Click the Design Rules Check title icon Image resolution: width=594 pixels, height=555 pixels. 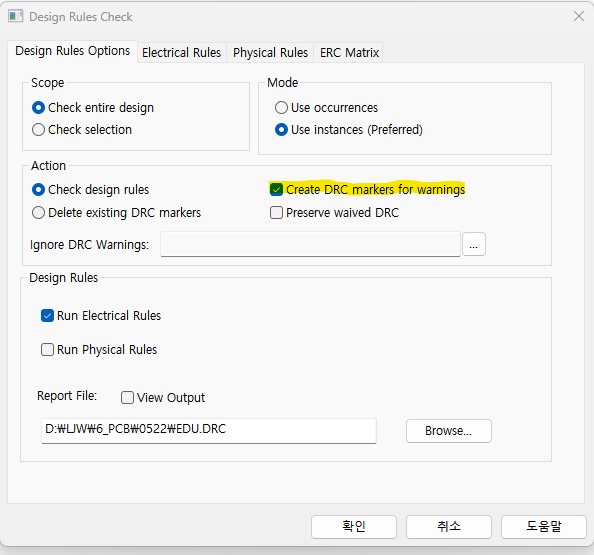[x=16, y=16]
